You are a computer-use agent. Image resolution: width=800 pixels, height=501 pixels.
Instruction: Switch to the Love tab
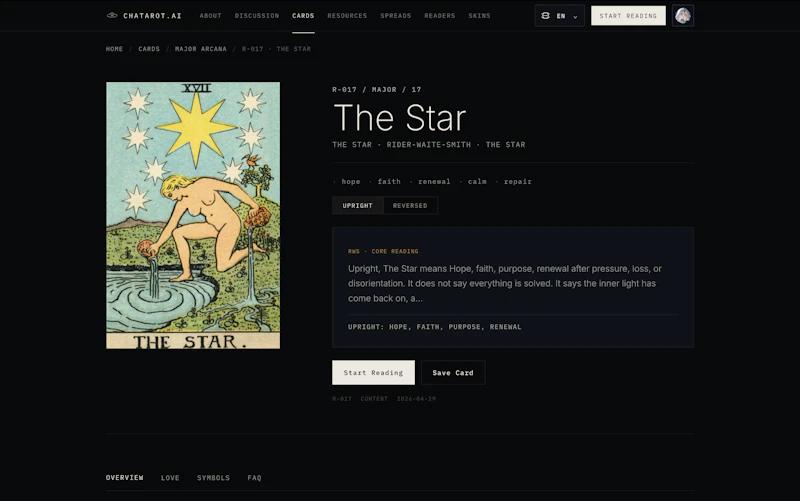pyautogui.click(x=170, y=478)
